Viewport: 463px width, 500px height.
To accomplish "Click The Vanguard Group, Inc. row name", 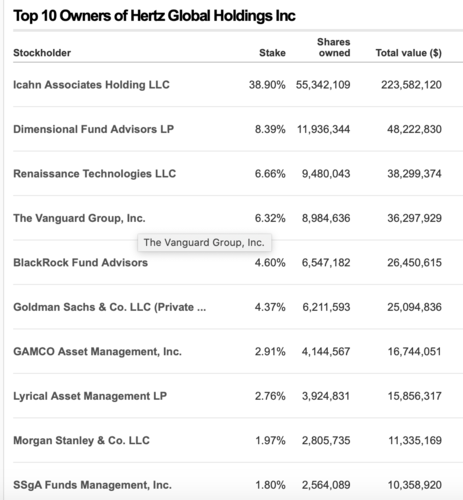I will click(79, 218).
